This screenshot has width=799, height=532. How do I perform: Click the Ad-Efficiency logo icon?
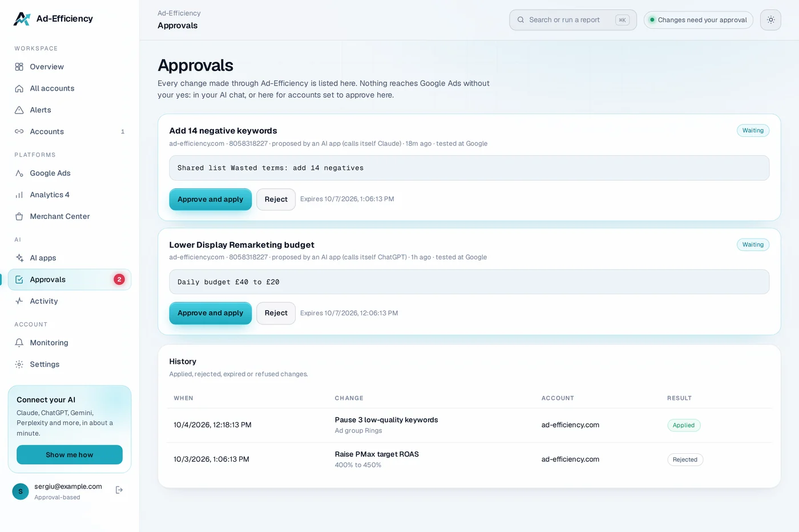pyautogui.click(x=22, y=19)
